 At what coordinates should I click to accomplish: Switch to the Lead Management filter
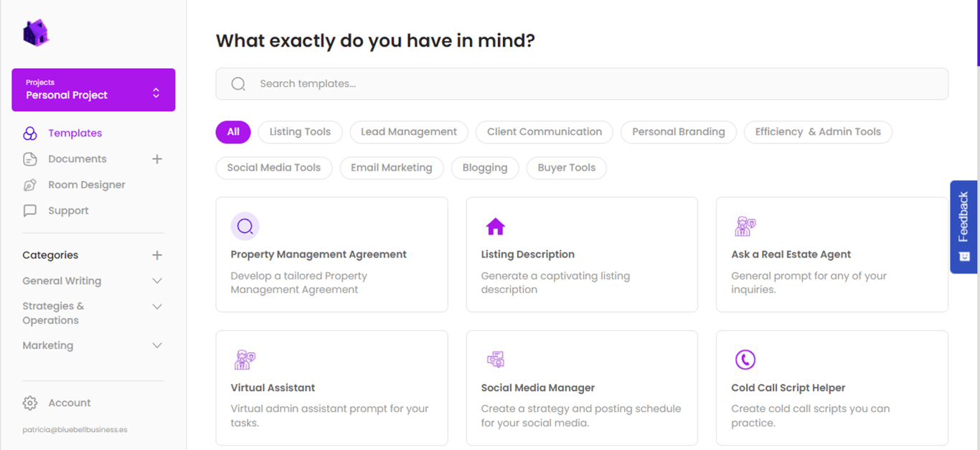[408, 132]
